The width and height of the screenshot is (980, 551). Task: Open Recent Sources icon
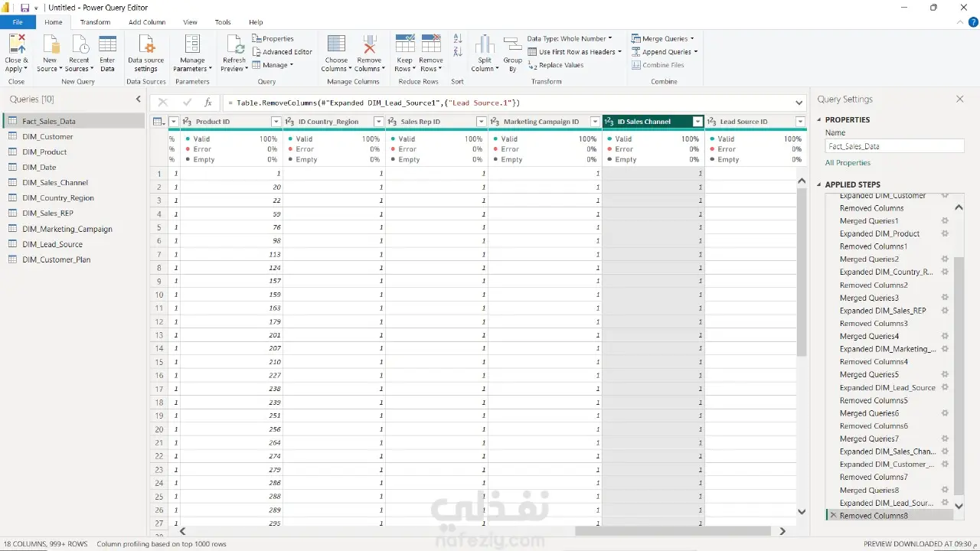point(80,44)
